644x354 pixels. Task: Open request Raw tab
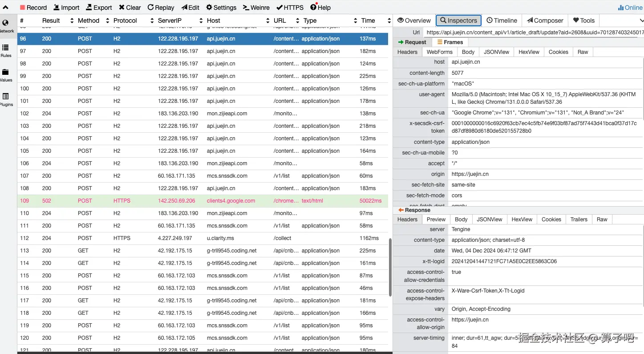pos(583,52)
